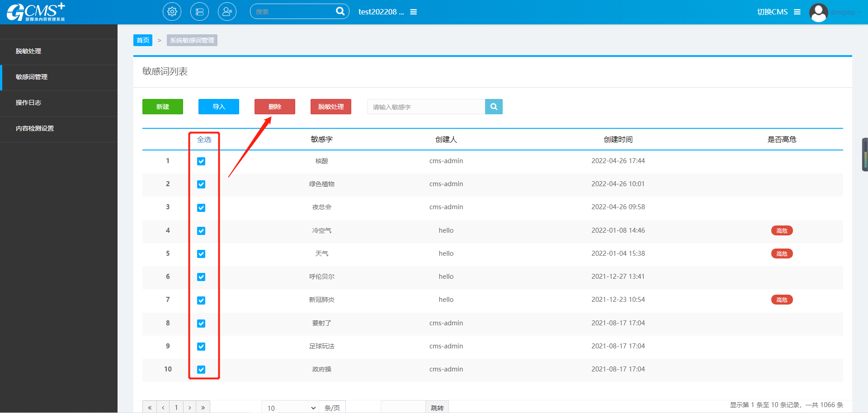Uncheck the checkbox for row 1 核酸

coord(201,161)
